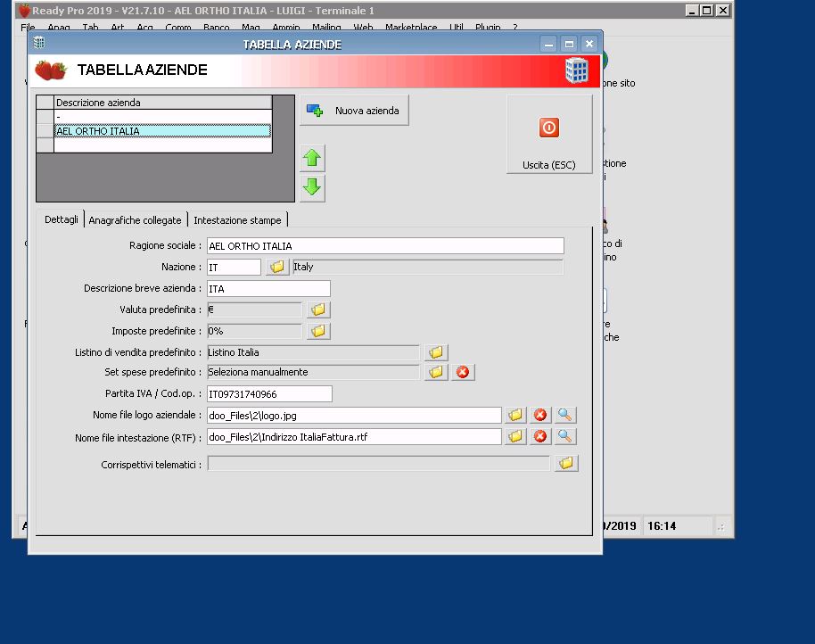The image size is (815, 644).
Task: Edit the Ragione sociale field
Action: [x=385, y=246]
